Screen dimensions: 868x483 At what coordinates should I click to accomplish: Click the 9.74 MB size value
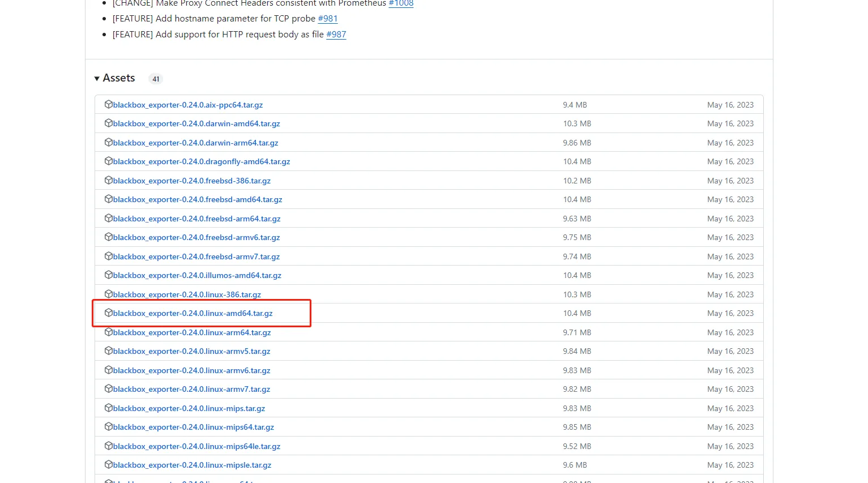click(577, 257)
